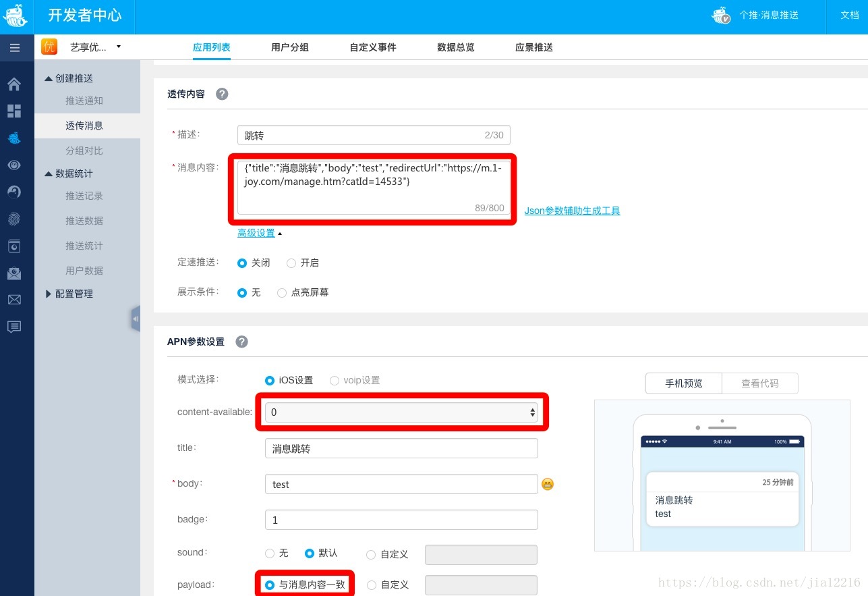Click the whale logo in top-left corner
The image size is (868, 596).
pyautogui.click(x=16, y=16)
